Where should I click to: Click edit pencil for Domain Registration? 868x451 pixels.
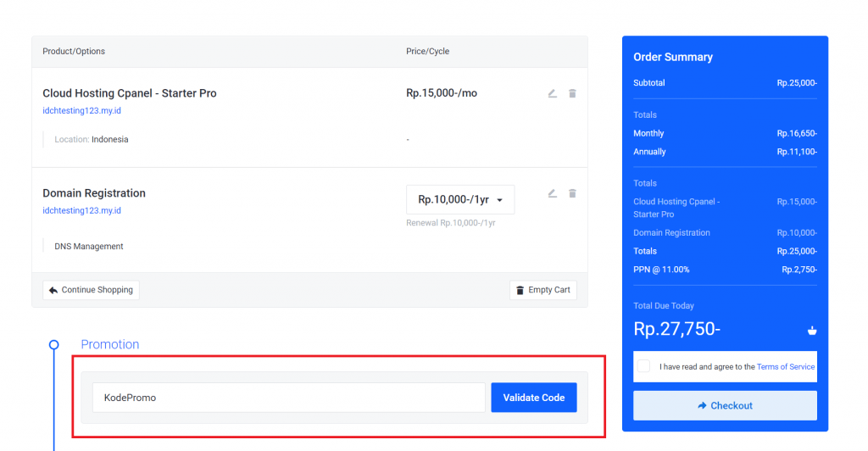click(552, 193)
